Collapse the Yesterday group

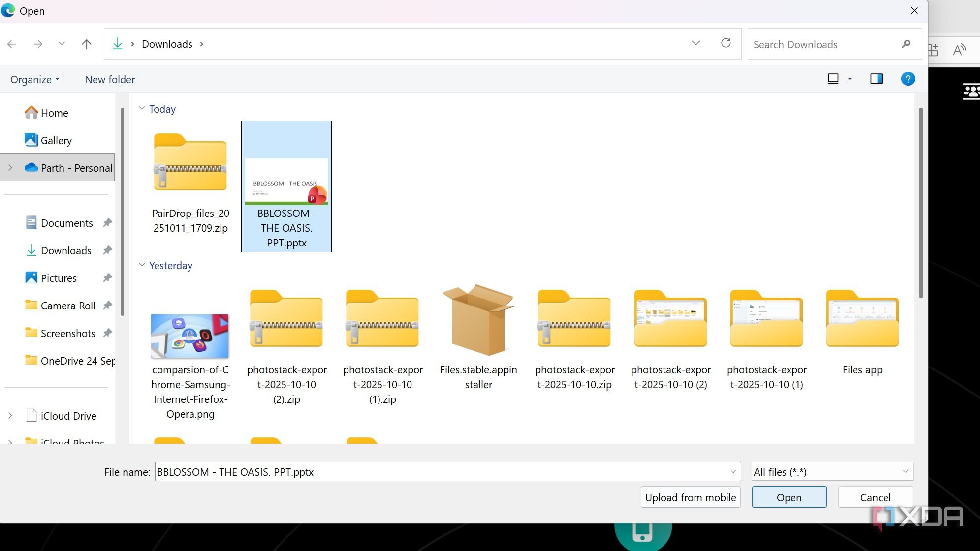pos(142,265)
